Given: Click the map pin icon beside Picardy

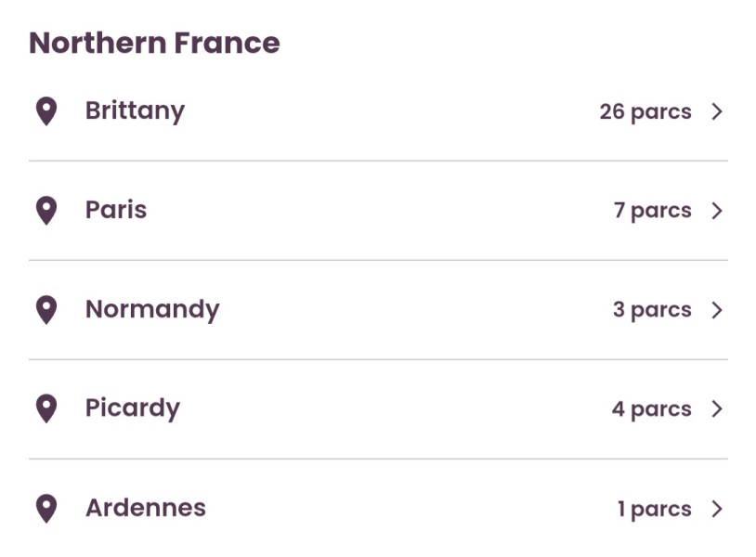Looking at the screenshot, I should (x=46, y=408).
